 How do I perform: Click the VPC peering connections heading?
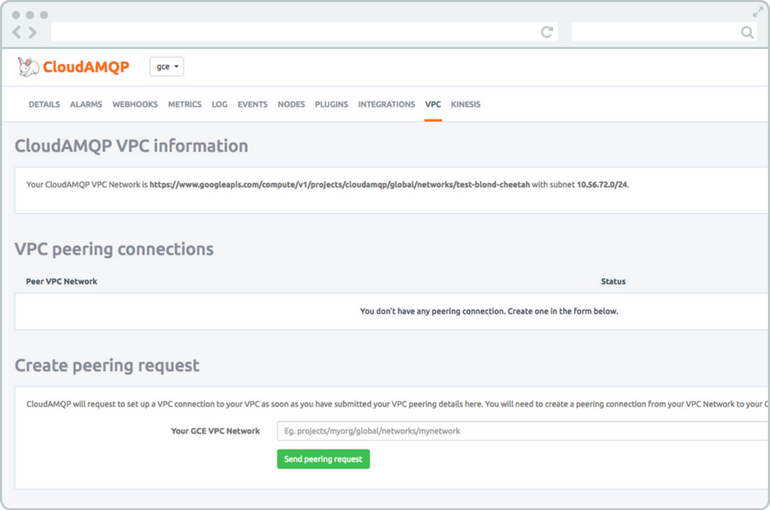(x=114, y=249)
